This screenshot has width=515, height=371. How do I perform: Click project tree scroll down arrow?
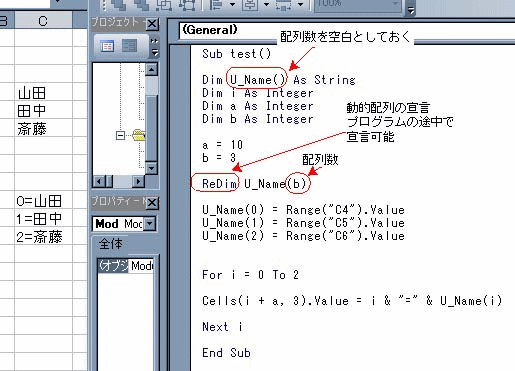[x=151, y=168]
